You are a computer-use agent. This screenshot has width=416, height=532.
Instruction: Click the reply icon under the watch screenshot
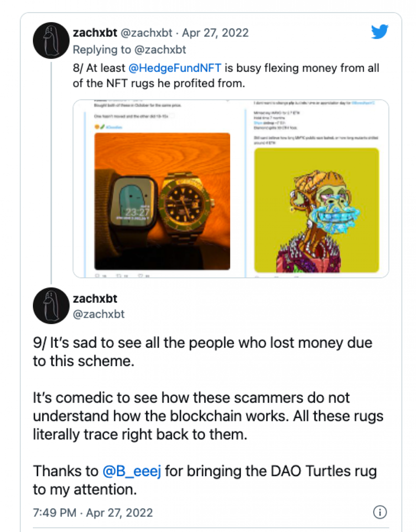tap(98, 275)
